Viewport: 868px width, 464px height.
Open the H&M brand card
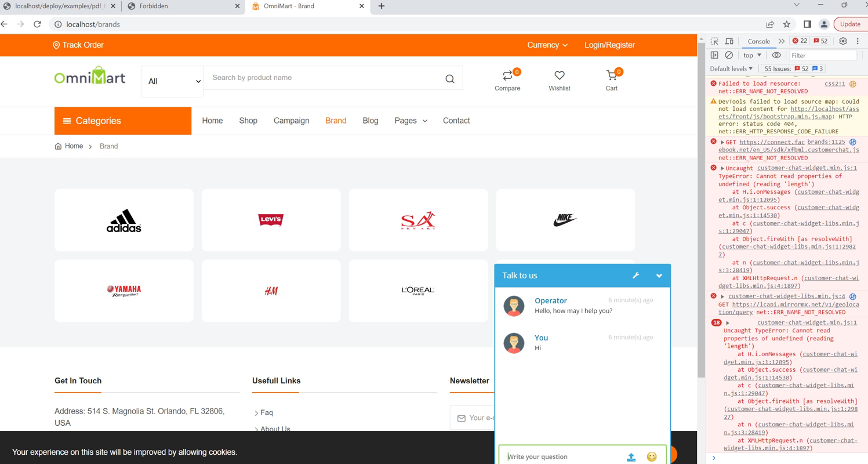click(x=271, y=291)
